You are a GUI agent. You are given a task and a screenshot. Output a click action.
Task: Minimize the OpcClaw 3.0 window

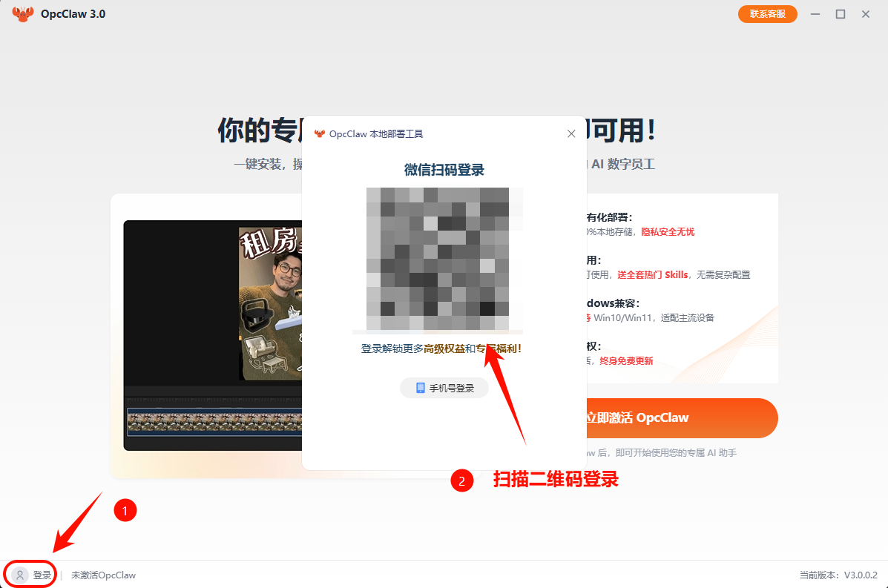pyautogui.click(x=815, y=14)
